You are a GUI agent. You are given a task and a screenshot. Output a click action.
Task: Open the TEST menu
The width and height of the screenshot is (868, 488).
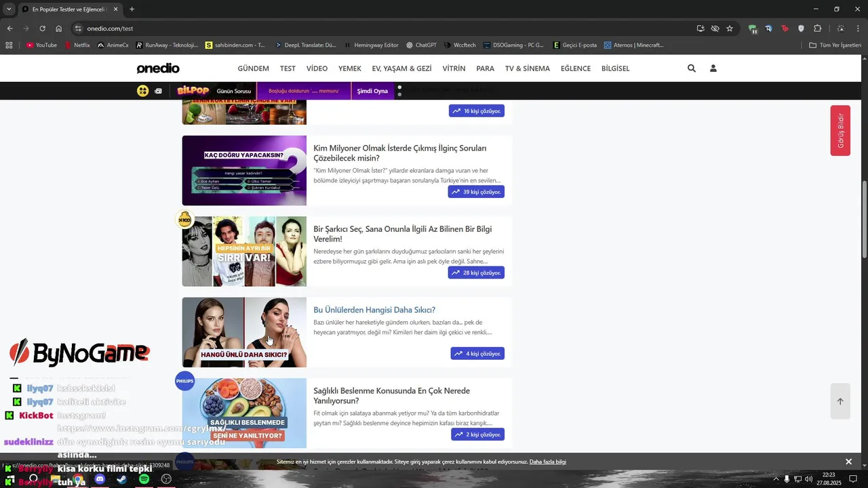[288, 68]
